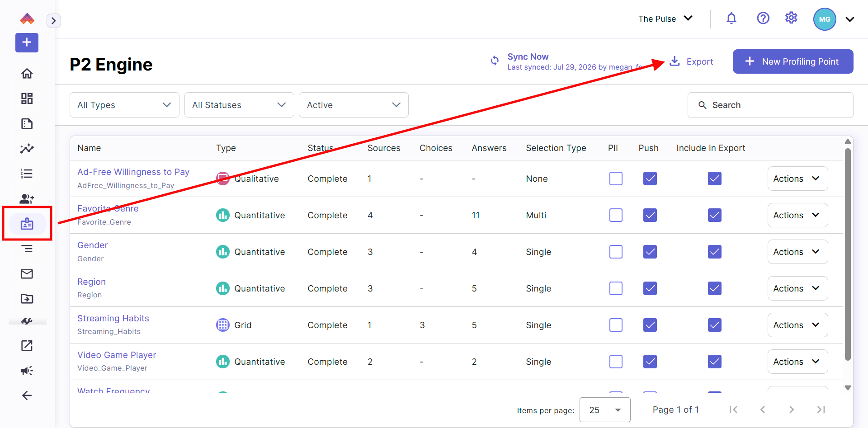Focus the Search input field
The width and height of the screenshot is (868, 428).
pyautogui.click(x=770, y=105)
